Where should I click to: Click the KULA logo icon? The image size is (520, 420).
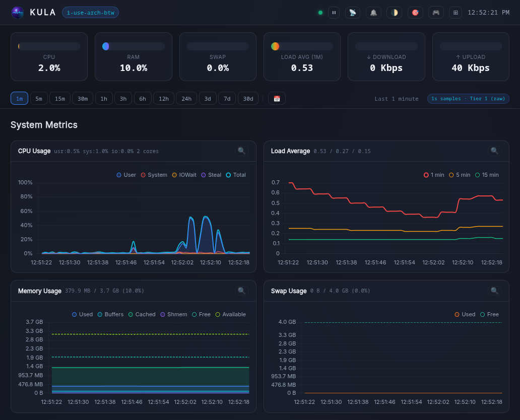pyautogui.click(x=17, y=13)
